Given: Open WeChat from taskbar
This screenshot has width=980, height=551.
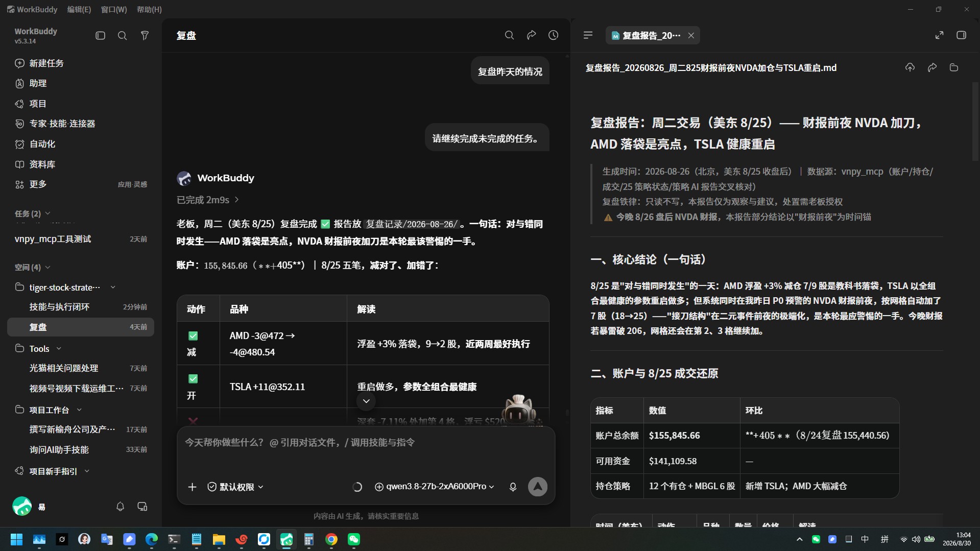Looking at the screenshot, I should click(x=354, y=539).
